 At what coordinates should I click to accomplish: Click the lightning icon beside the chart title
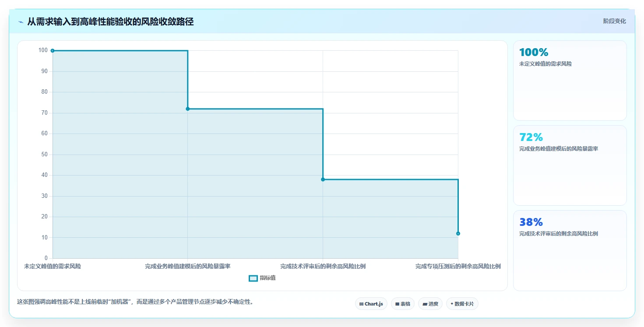(x=21, y=22)
